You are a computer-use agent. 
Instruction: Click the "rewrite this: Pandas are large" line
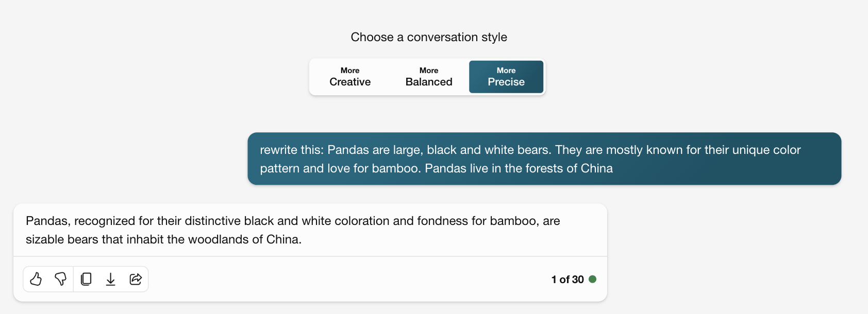(530, 150)
